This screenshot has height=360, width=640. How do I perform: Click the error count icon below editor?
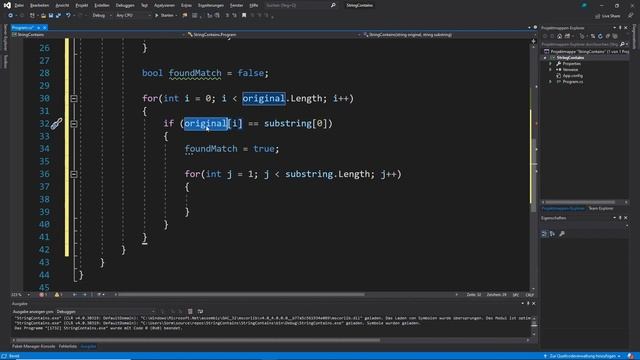[x=42, y=295]
